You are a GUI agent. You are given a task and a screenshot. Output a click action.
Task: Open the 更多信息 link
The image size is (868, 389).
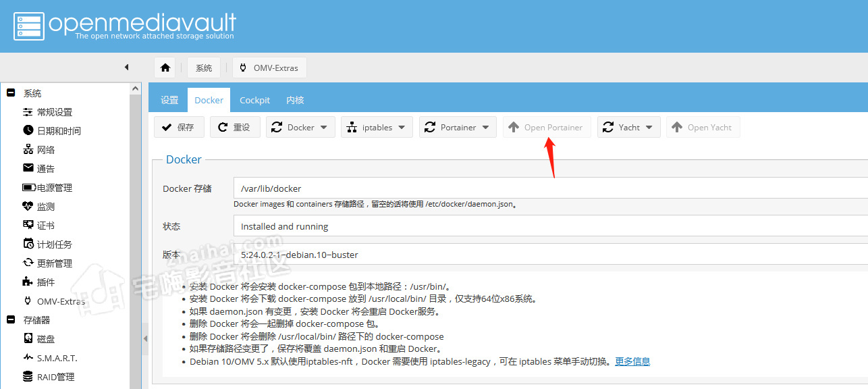click(x=632, y=361)
